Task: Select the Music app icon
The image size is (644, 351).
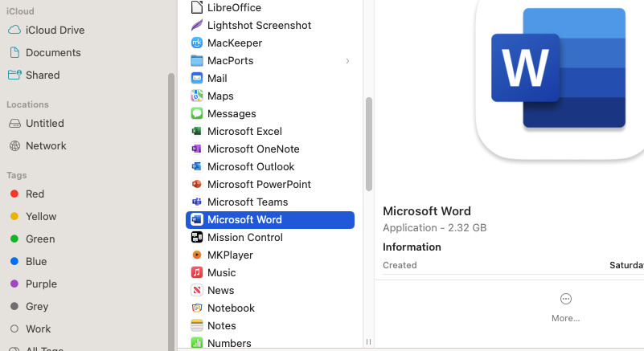Action: (197, 272)
